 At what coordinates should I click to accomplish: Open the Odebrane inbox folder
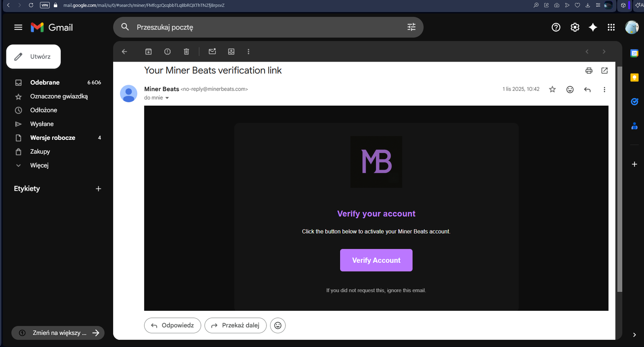(45, 82)
